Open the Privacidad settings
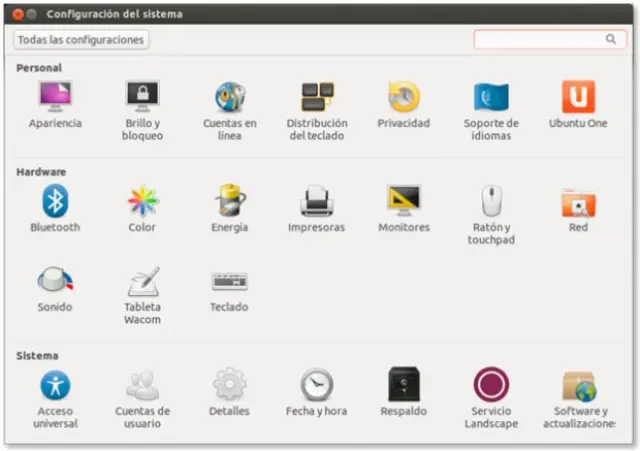The height and width of the screenshot is (451, 640). [x=403, y=97]
